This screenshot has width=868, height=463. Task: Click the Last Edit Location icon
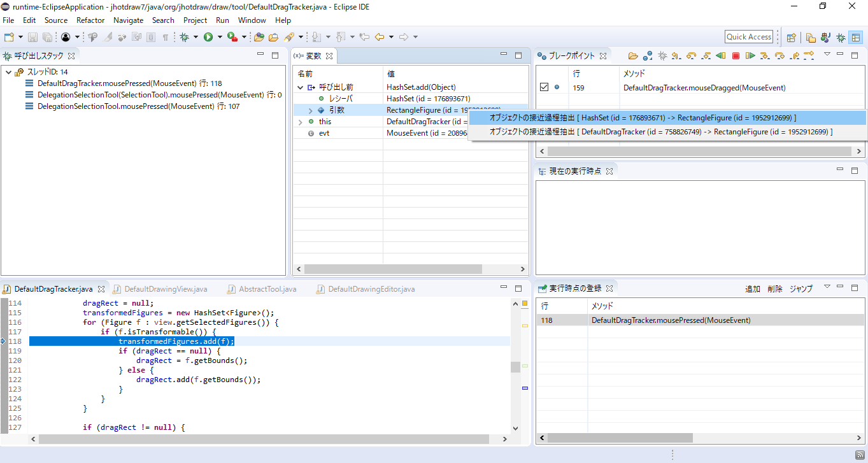pos(364,37)
